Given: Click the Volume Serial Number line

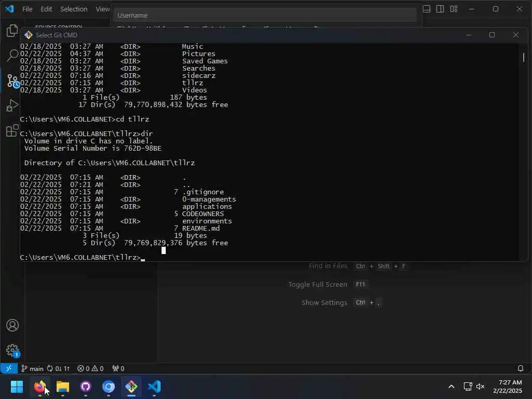Looking at the screenshot, I should [x=92, y=148].
